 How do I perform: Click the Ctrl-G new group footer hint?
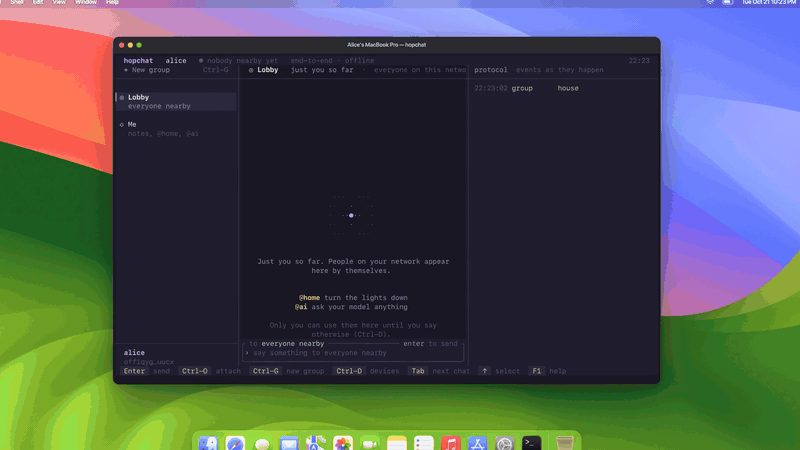click(x=287, y=371)
